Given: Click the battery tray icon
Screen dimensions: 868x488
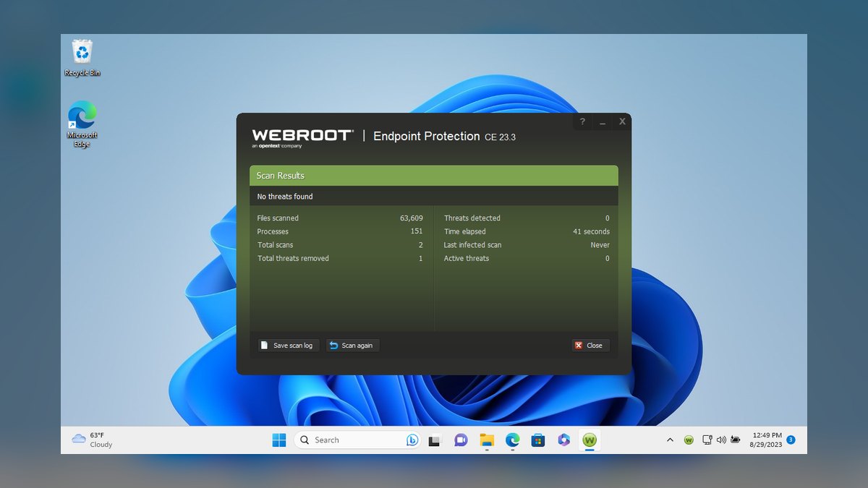Looking at the screenshot, I should pyautogui.click(x=736, y=440).
